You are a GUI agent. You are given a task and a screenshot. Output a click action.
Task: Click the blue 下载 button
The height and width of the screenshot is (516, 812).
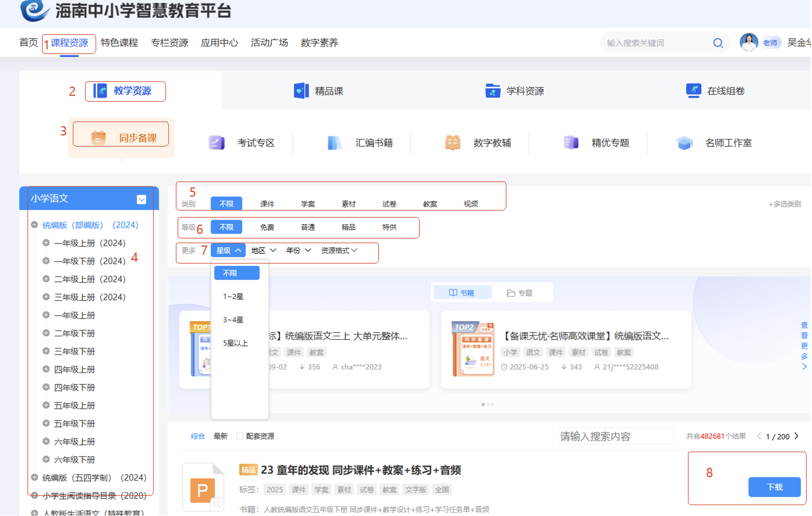(774, 487)
